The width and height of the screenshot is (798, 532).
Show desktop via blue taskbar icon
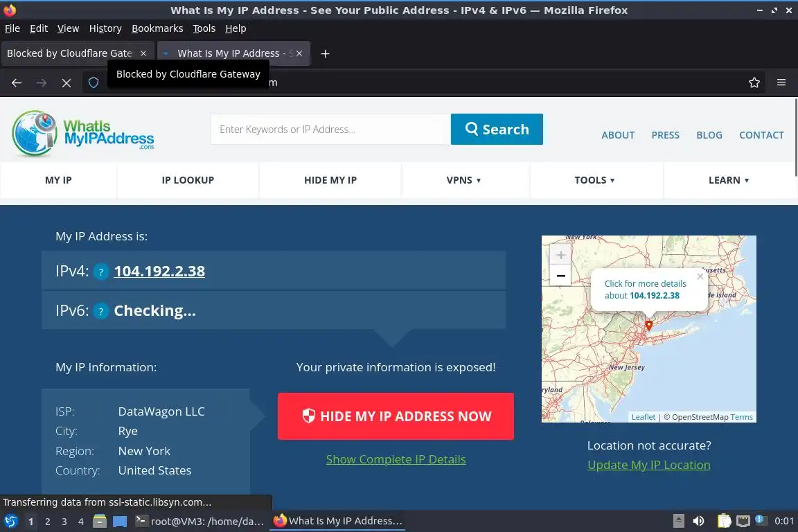[x=120, y=521]
